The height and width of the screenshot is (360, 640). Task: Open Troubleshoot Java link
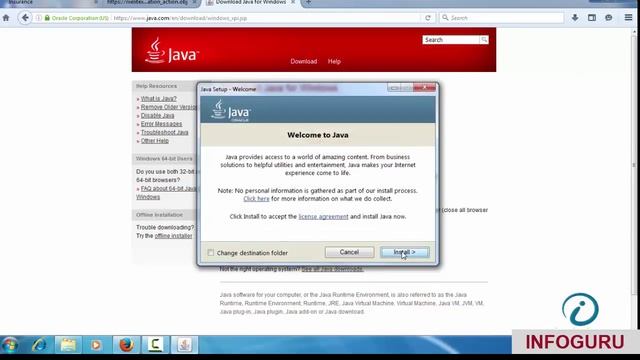tap(164, 132)
